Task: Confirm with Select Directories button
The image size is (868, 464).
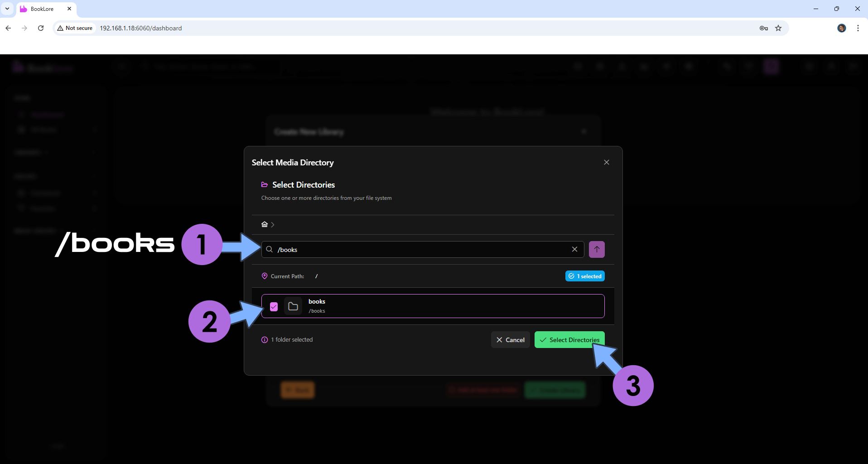Action: point(569,340)
